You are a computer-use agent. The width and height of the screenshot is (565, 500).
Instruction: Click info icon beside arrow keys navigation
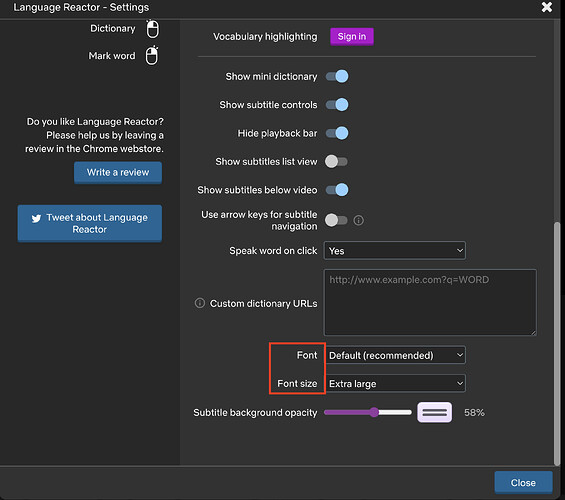point(359,220)
